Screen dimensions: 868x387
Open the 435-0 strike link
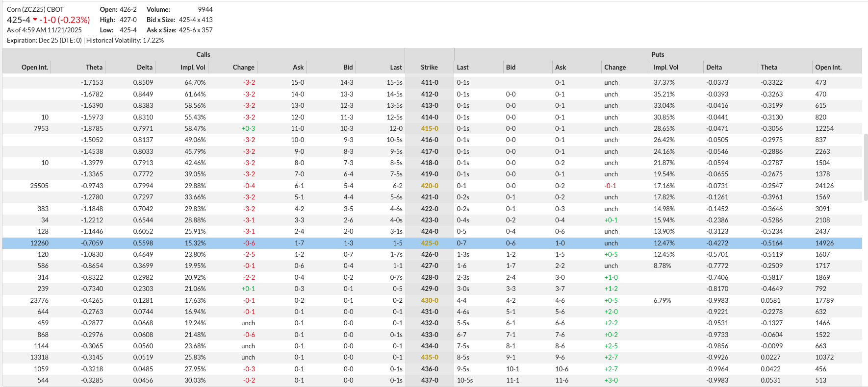pos(430,357)
